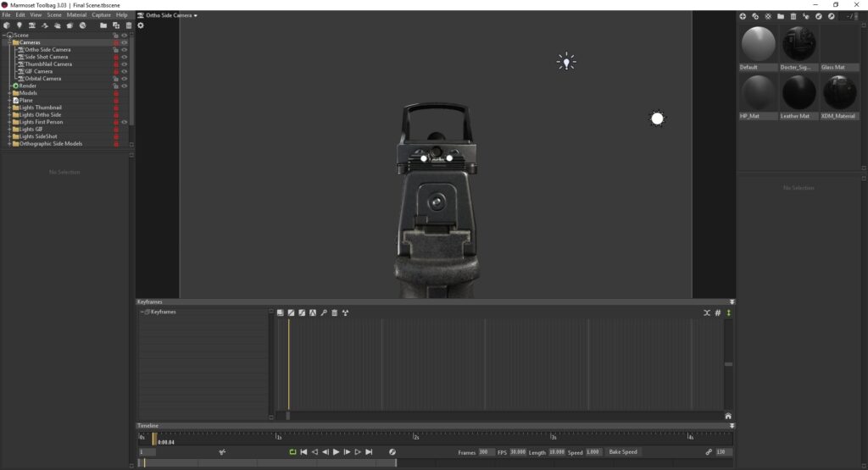Expand the Plane object
The height and width of the screenshot is (470, 868).
[x=9, y=100]
